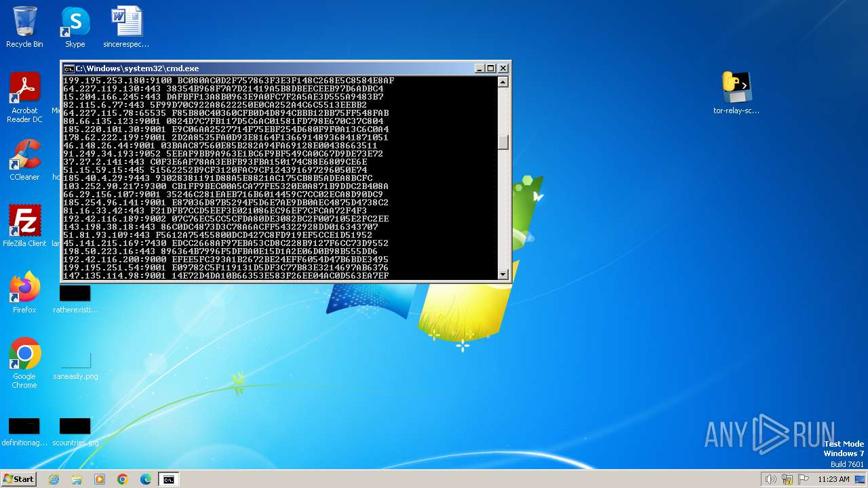Launch Internet Explorer from taskbar
This screenshot has height=488, width=868.
tap(54, 479)
